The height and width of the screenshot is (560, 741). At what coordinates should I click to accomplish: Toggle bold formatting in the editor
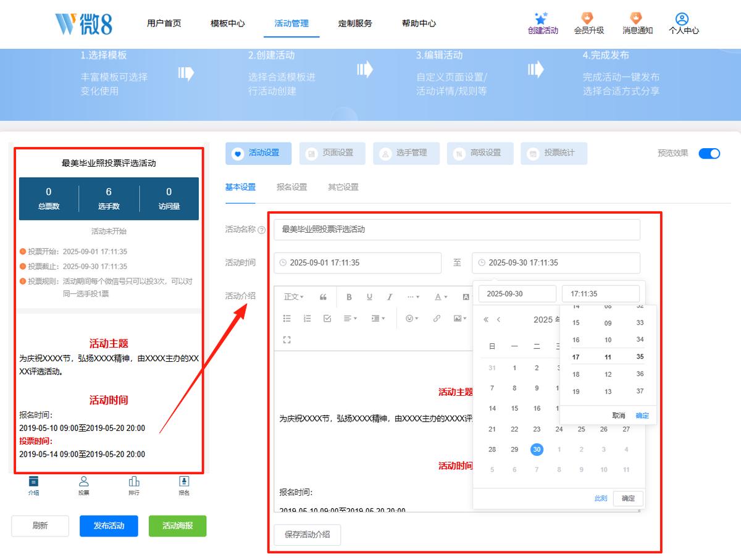[349, 297]
